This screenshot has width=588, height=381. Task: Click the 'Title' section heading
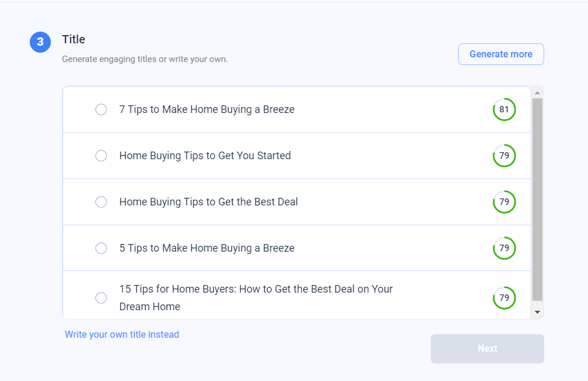pyautogui.click(x=74, y=39)
